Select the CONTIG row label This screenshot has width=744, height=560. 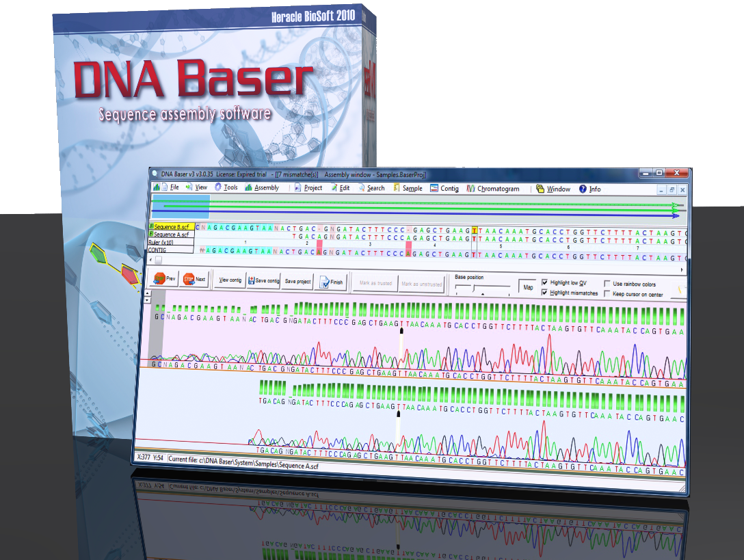(x=170, y=250)
